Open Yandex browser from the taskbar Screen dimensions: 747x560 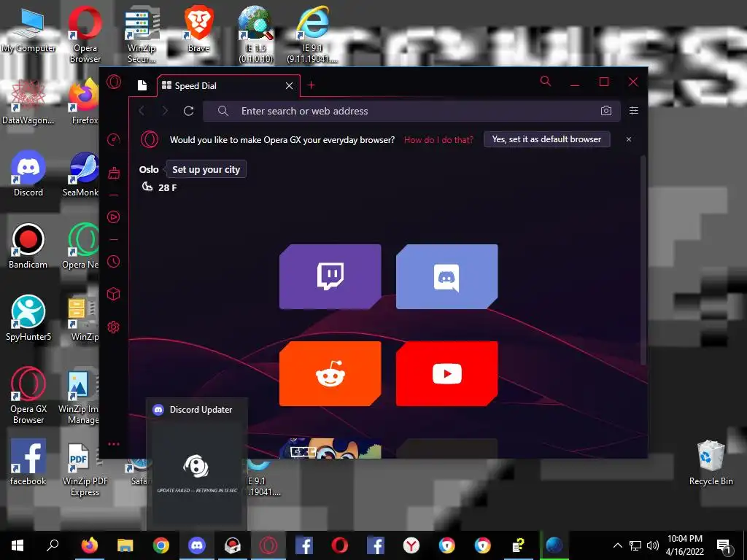click(411, 545)
